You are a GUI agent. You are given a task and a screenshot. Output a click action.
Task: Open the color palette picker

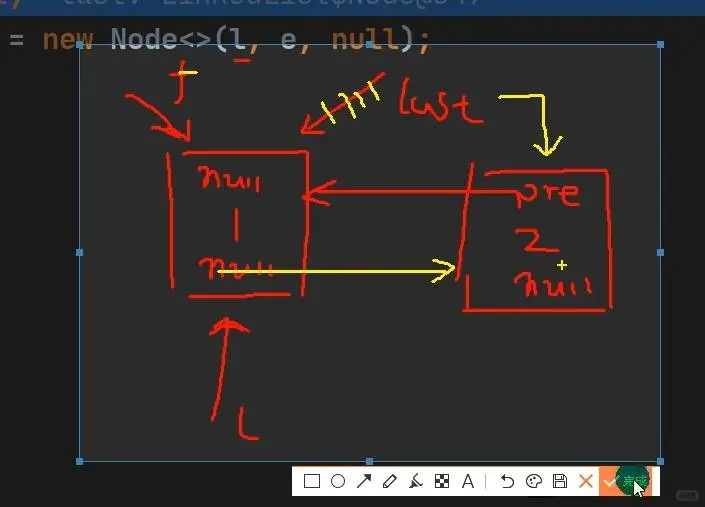[534, 481]
